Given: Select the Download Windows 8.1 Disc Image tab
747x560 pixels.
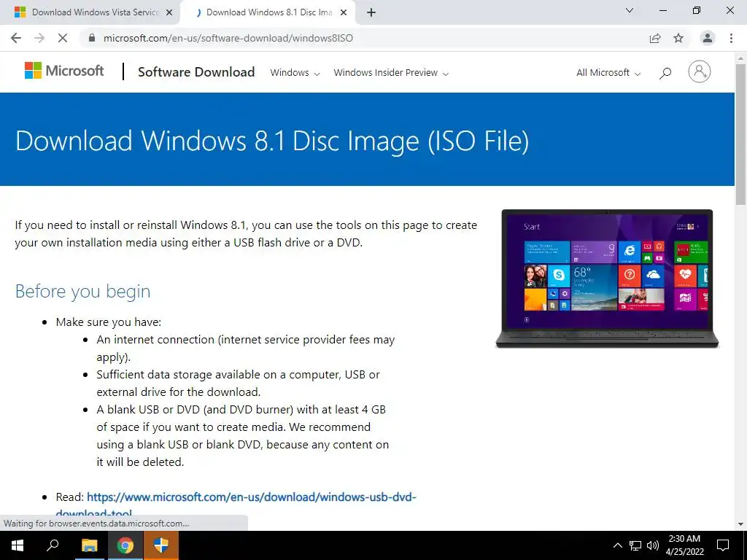Looking at the screenshot, I should (x=267, y=12).
